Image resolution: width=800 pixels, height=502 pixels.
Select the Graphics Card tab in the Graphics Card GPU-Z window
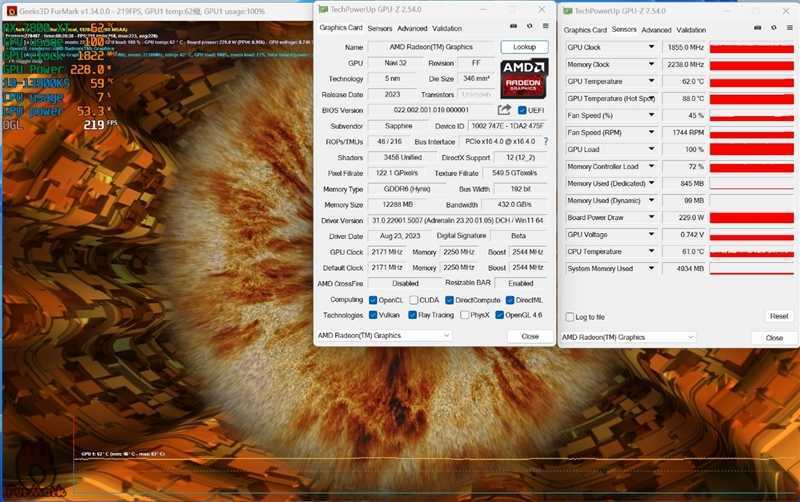point(341,28)
